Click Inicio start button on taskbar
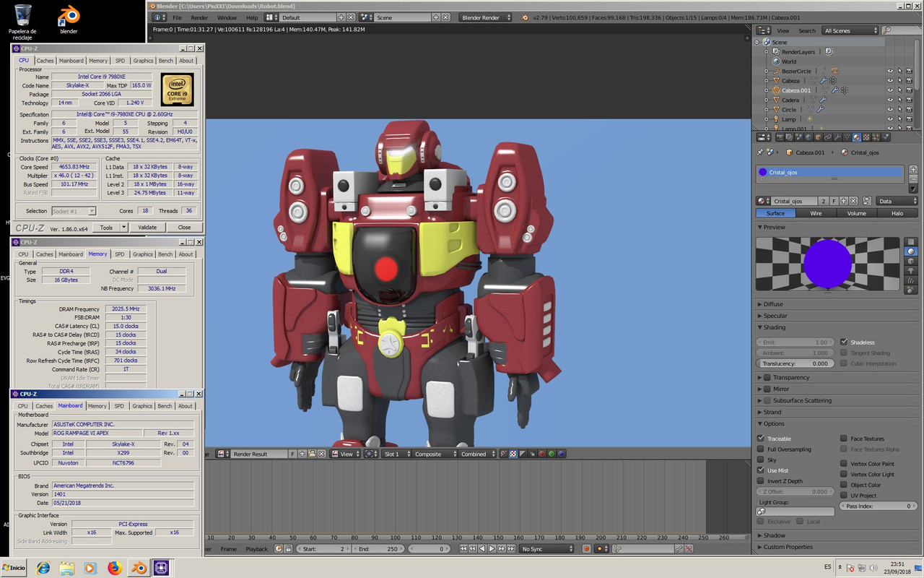The height and width of the screenshot is (578, 924). tap(14, 568)
